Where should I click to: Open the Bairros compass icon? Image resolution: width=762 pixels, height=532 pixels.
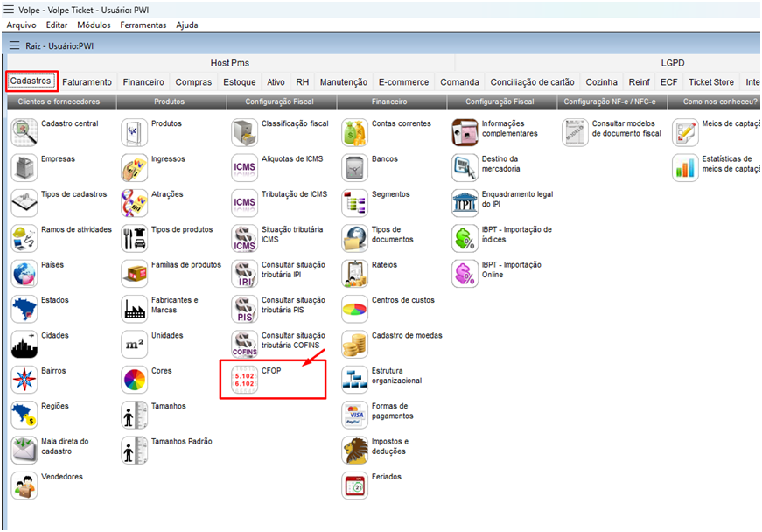24,379
